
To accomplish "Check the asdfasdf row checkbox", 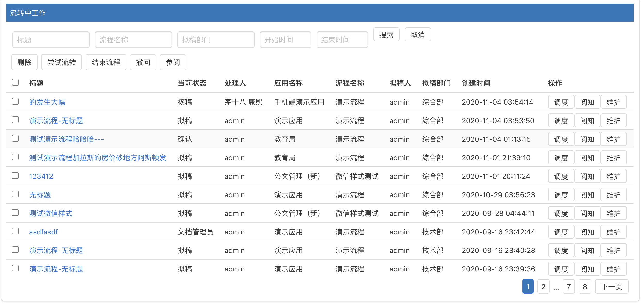I will (15, 231).
